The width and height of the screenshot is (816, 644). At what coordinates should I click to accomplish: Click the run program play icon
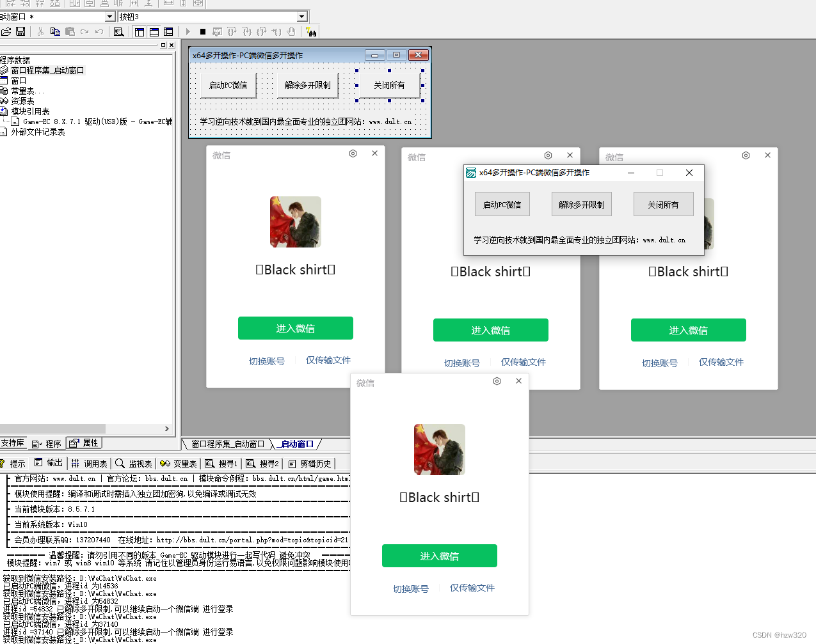pos(188,31)
